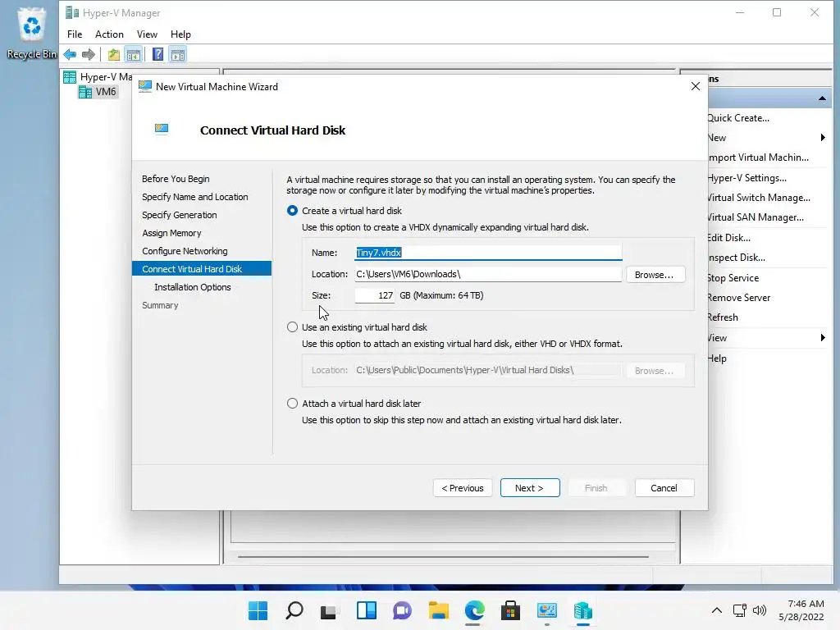This screenshot has width=840, height=630.
Task: Go to Before You Begin step
Action: pyautogui.click(x=176, y=179)
